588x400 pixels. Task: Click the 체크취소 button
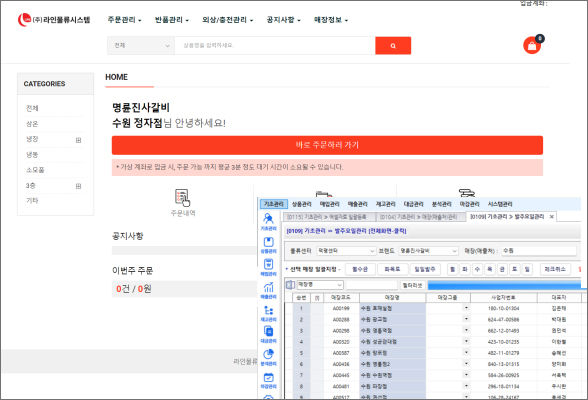tap(555, 269)
